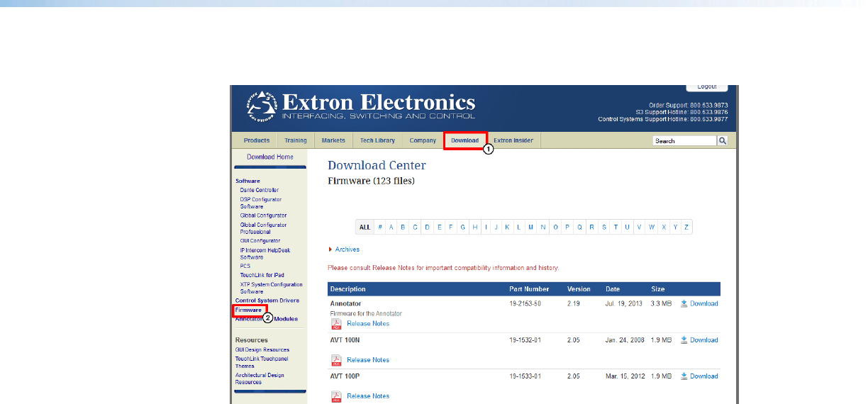Filter firmware list by ALL
The image size is (868, 404).
click(x=365, y=228)
